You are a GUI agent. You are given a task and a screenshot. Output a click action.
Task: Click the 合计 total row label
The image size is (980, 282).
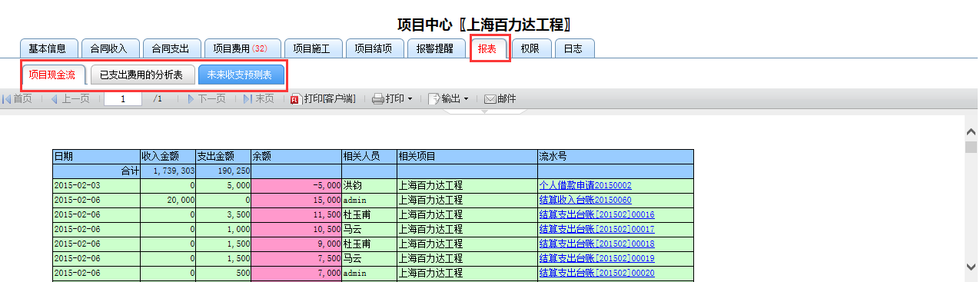tap(96, 171)
